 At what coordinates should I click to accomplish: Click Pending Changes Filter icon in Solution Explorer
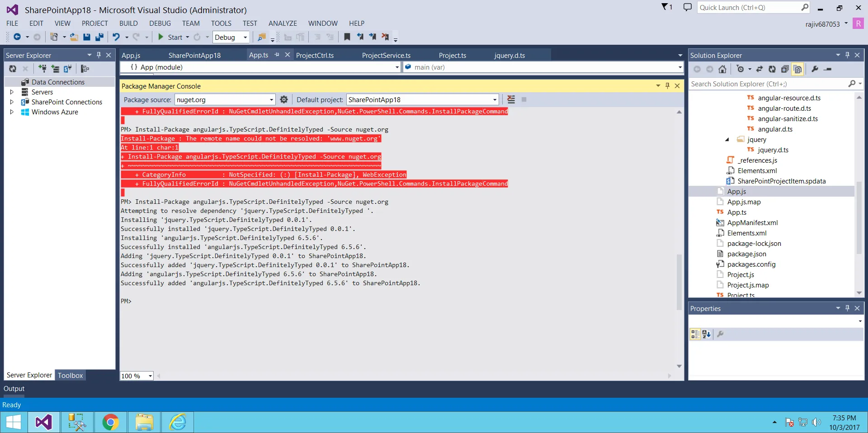pyautogui.click(x=740, y=69)
